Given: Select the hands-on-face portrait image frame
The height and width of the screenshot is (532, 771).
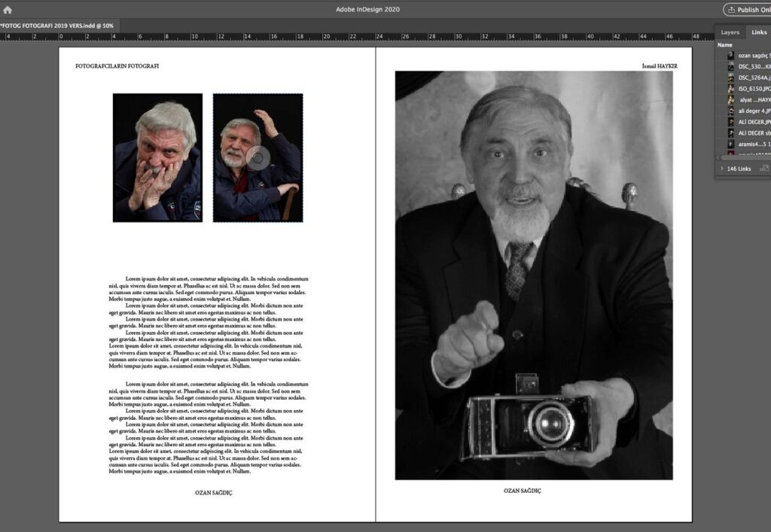Looking at the screenshot, I should click(x=157, y=157).
